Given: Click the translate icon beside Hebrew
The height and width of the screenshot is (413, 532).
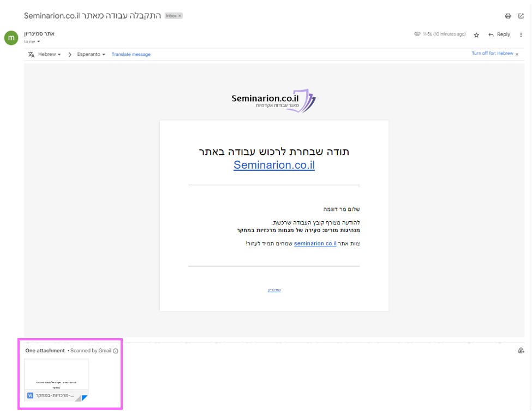Looking at the screenshot, I should [x=31, y=54].
